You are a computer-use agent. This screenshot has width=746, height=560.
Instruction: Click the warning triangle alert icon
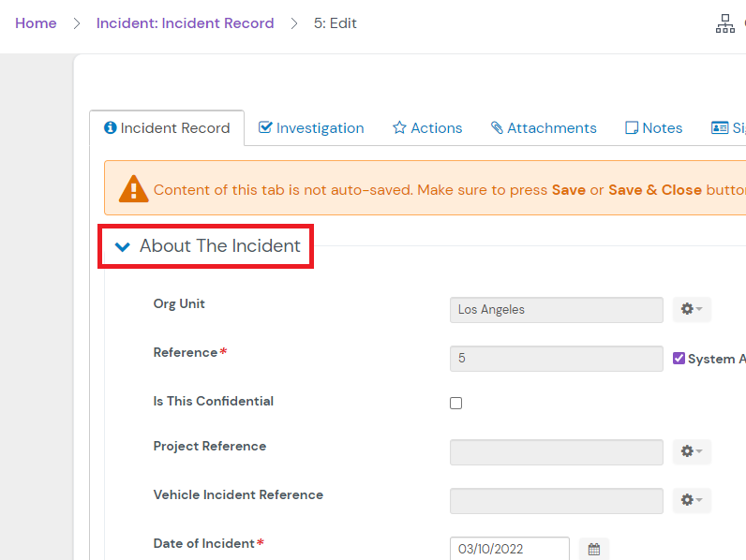coord(134,188)
